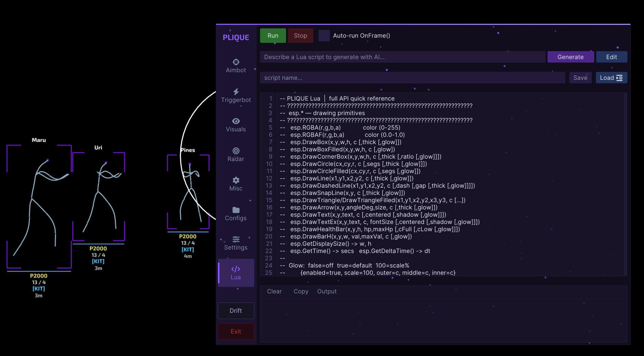Clear the output console
The height and width of the screenshot is (356, 644).
pyautogui.click(x=274, y=291)
